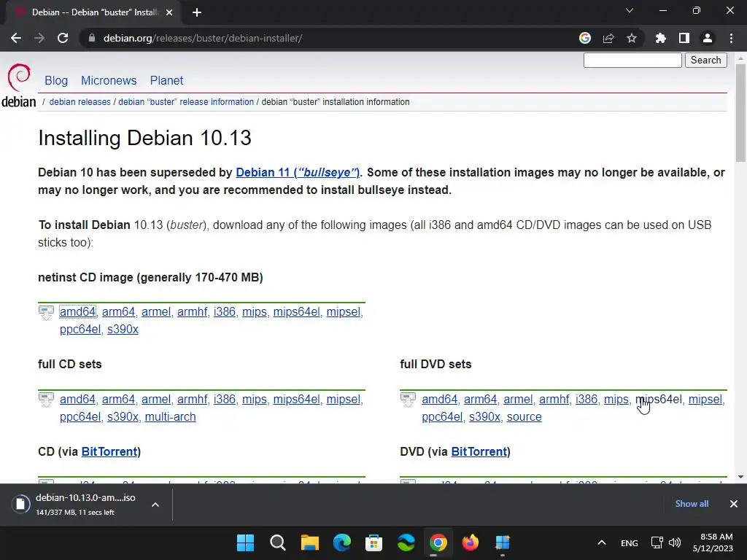This screenshot has height=560, width=747.
Task: Click the full CD sets download icon
Action: tap(46, 400)
